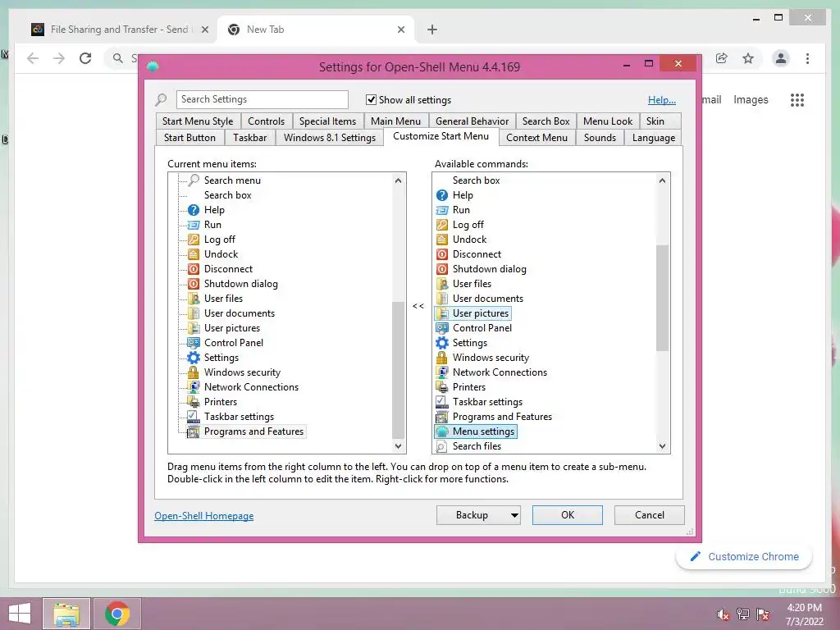This screenshot has width=840, height=630.
Task: Click Menu settings shell icon in Available commands
Action: pyautogui.click(x=442, y=431)
